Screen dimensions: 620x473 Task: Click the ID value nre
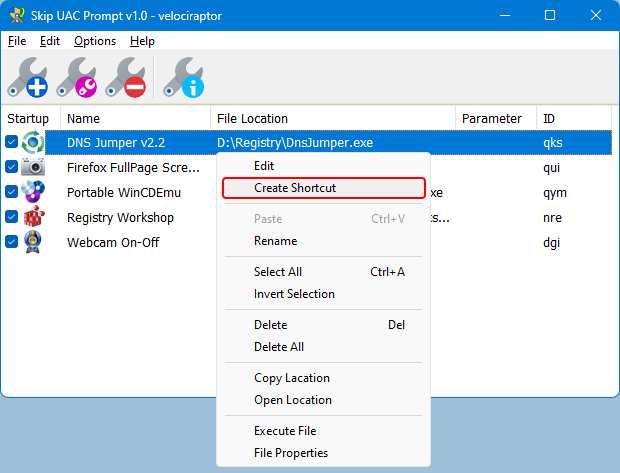pos(552,218)
